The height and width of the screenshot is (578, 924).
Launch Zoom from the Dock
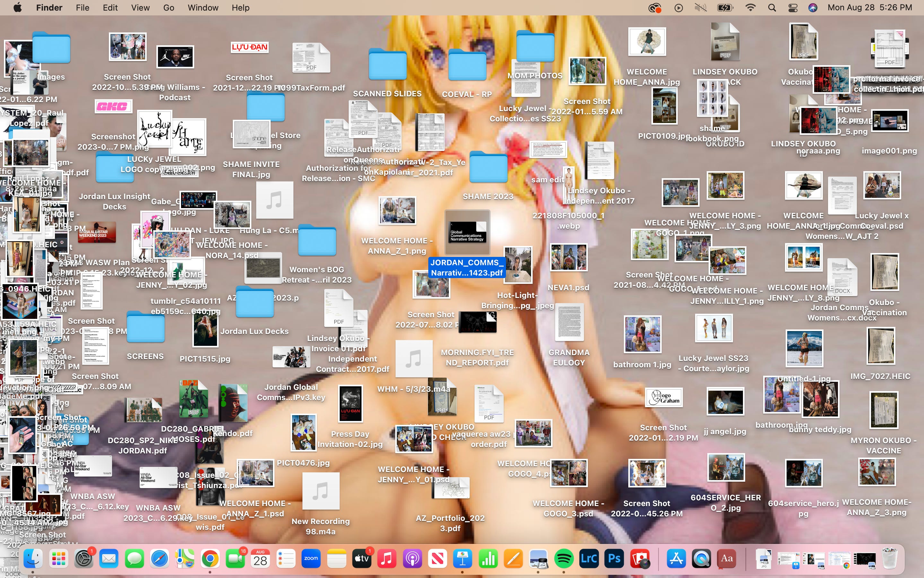click(x=311, y=559)
